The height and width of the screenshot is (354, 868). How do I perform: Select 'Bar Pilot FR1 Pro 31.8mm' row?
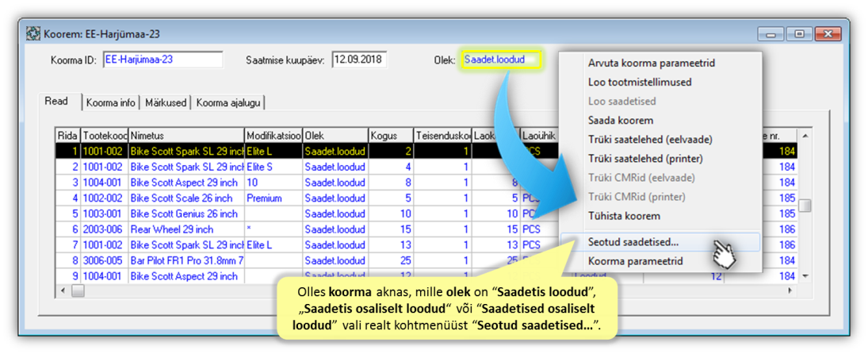coord(308,260)
